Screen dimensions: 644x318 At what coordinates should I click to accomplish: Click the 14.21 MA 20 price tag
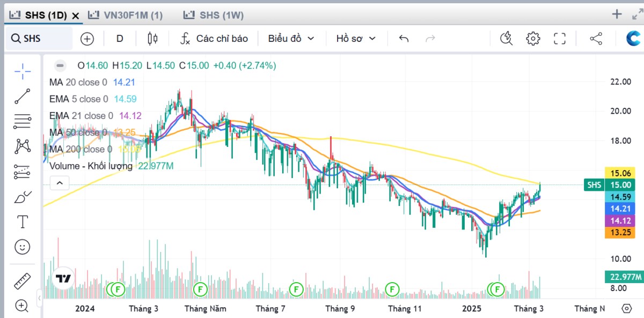point(621,209)
